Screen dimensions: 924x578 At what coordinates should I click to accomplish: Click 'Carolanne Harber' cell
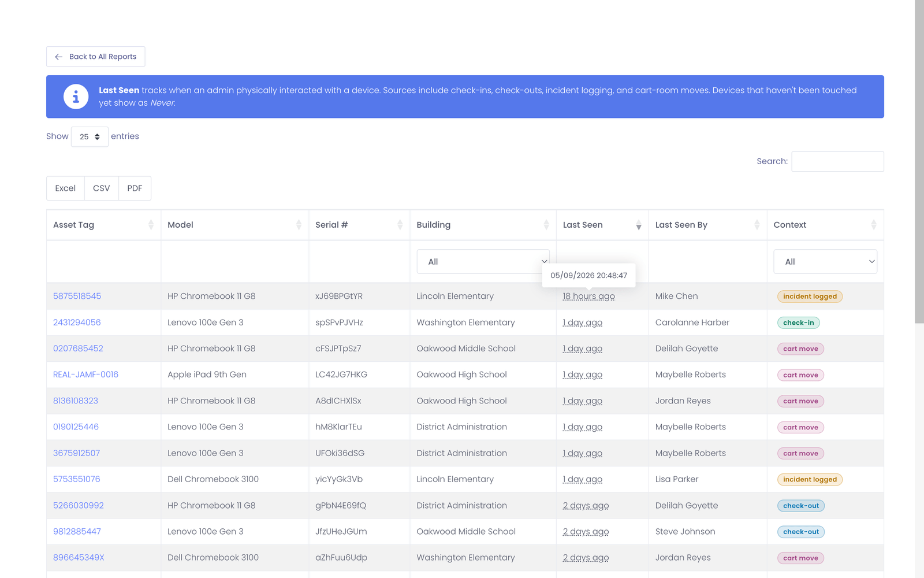click(692, 323)
